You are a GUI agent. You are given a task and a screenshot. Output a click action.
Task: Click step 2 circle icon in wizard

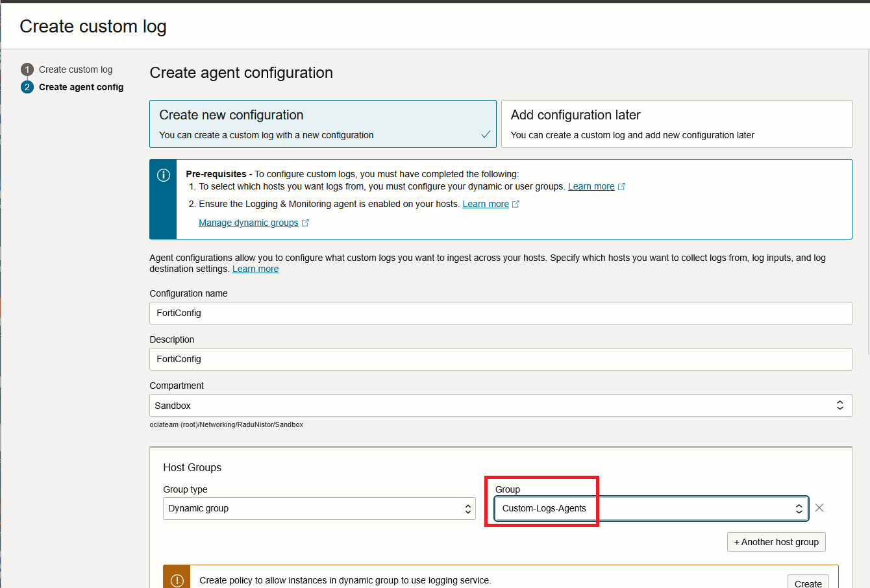(27, 87)
